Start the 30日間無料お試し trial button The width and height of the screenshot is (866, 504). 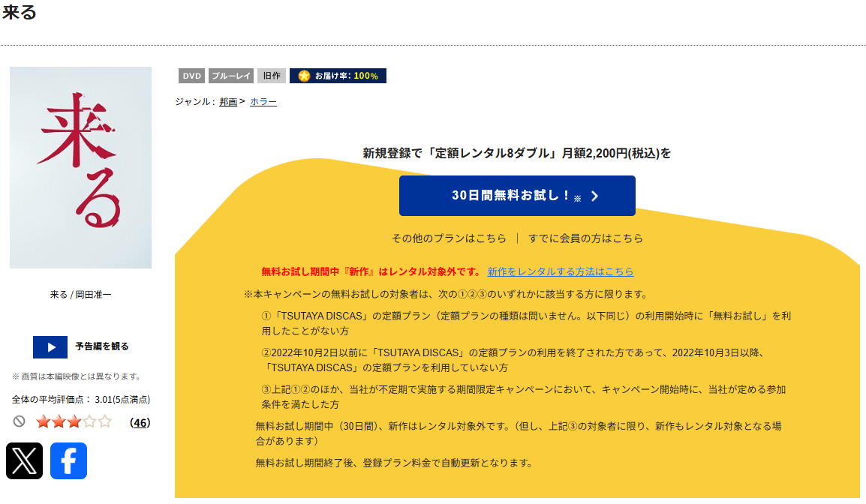[x=518, y=196]
